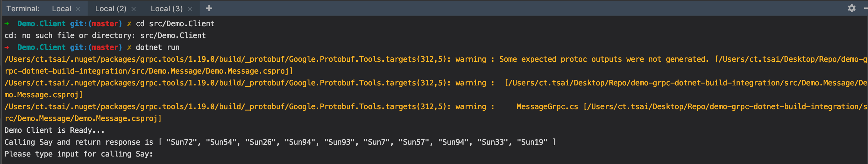Close the Local (2) terminal tab
868x164 pixels.
coord(134,9)
